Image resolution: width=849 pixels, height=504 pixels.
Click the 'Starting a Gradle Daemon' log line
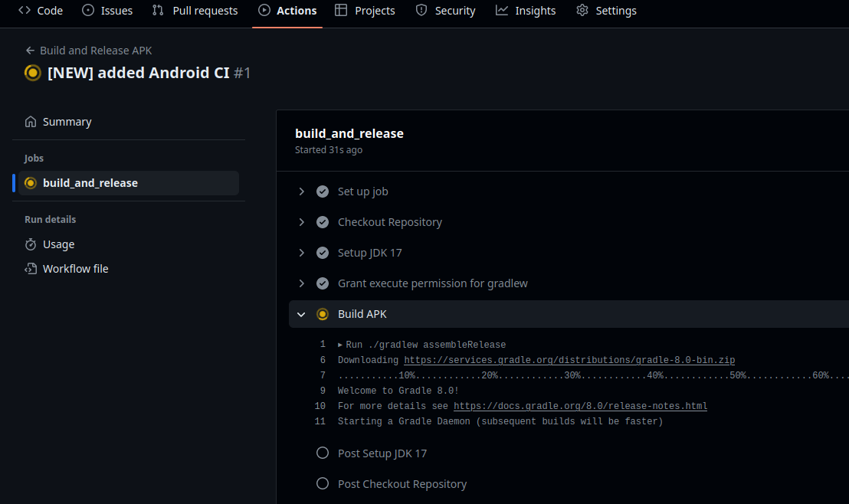500,421
